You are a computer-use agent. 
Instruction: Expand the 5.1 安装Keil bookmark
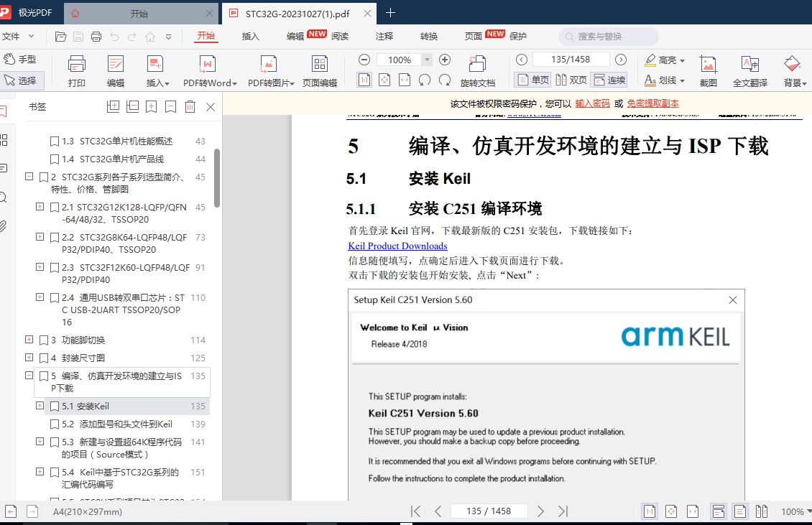click(x=40, y=405)
